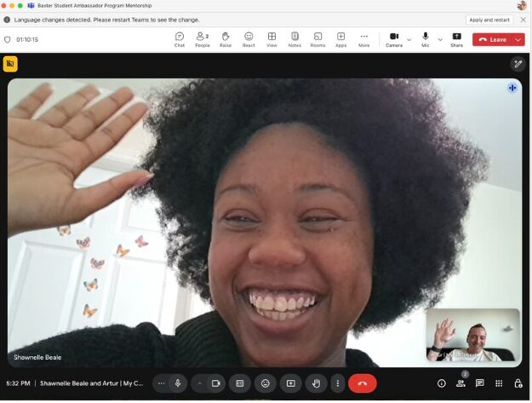Show the People participants list
The image size is (532, 403).
[203, 39]
